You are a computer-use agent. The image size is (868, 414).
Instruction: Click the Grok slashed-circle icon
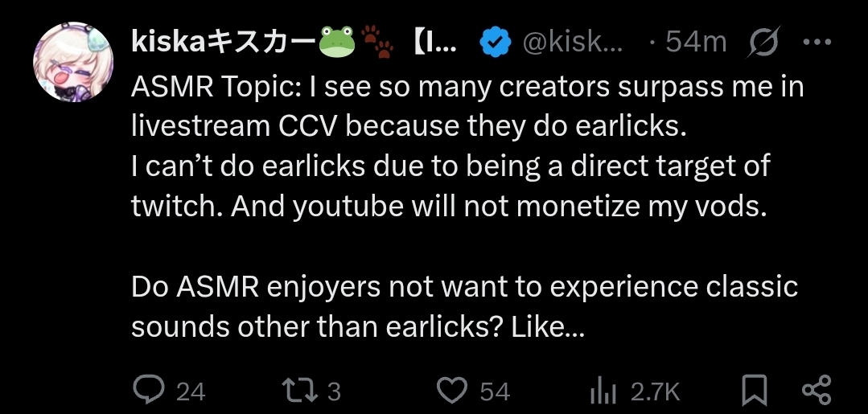point(763,42)
